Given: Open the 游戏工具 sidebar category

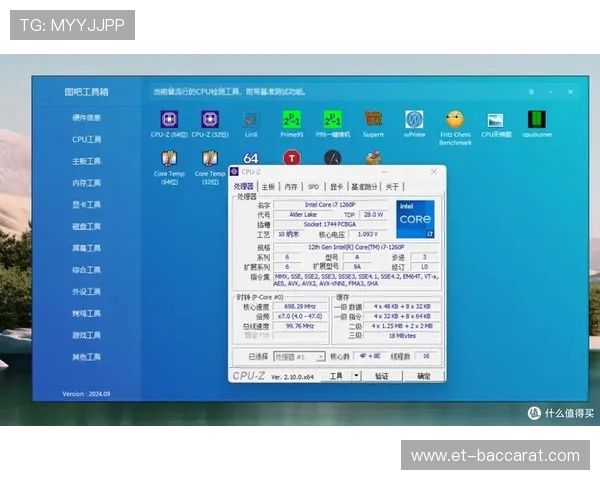Looking at the screenshot, I should coord(86,336).
